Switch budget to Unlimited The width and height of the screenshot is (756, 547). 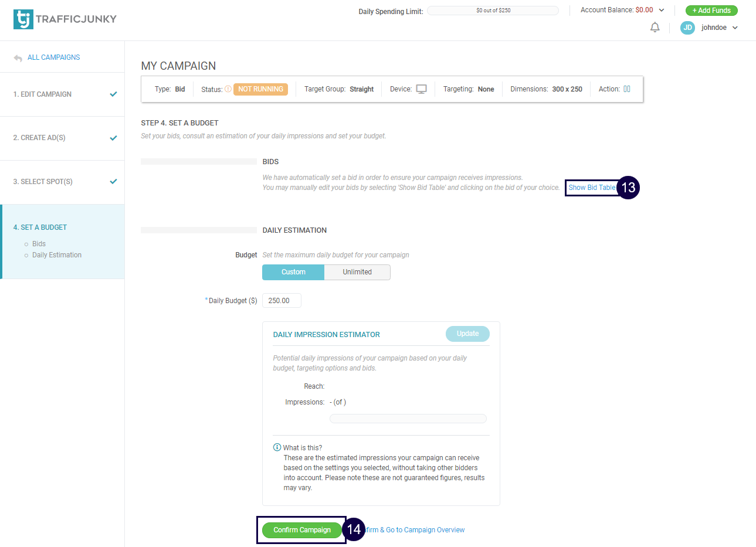coord(357,272)
